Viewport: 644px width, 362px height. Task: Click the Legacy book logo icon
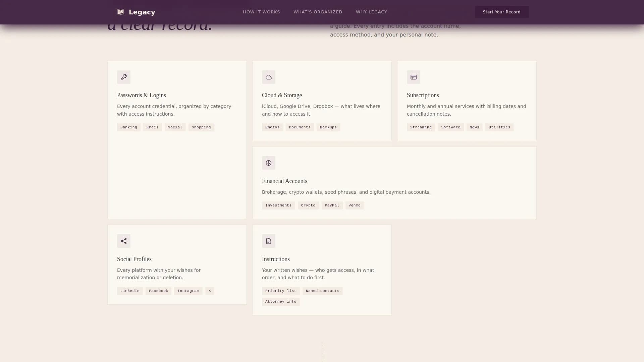(x=120, y=12)
